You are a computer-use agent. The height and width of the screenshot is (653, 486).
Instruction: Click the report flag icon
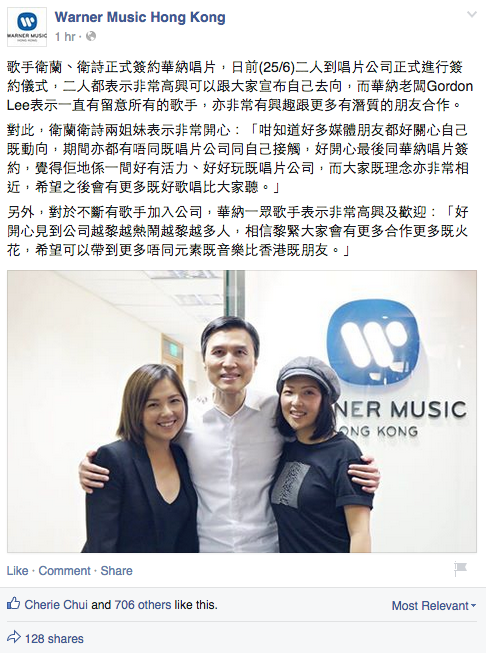(461, 569)
